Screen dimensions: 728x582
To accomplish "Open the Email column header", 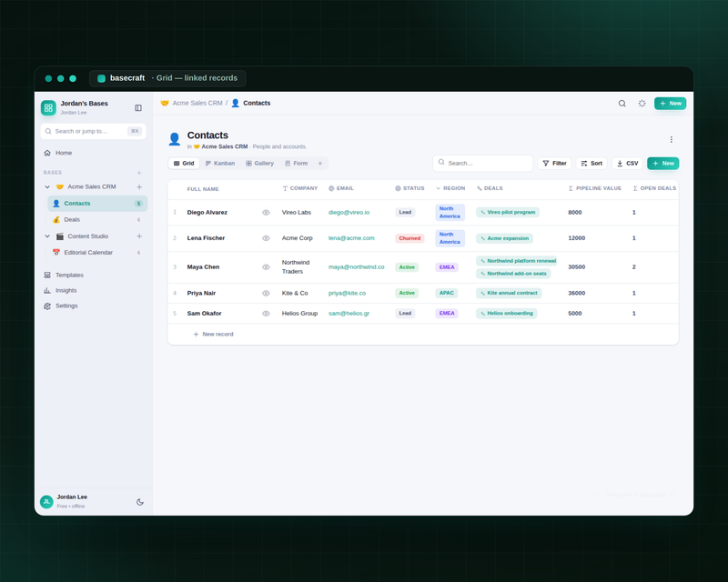I will coord(341,188).
